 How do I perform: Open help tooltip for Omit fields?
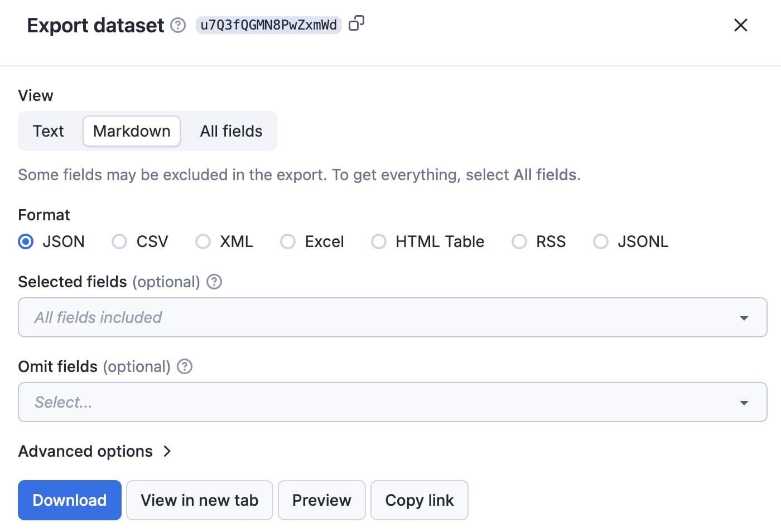pyautogui.click(x=184, y=366)
